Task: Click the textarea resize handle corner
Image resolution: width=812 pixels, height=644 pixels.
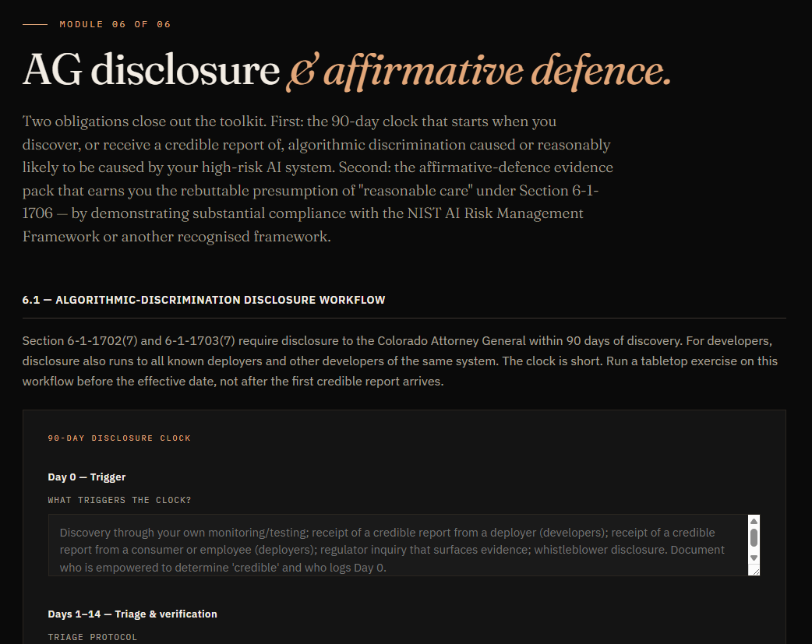Action: tap(756, 571)
